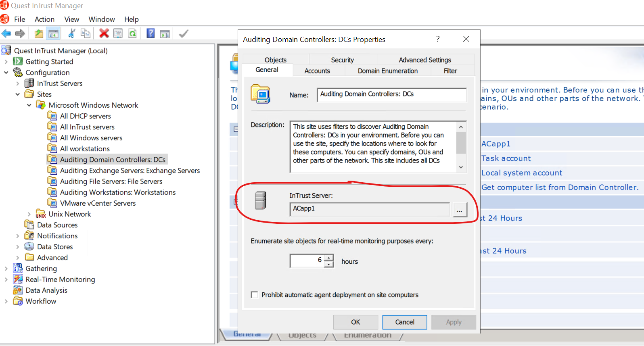Click the Data Sources tree icon

(x=29, y=225)
